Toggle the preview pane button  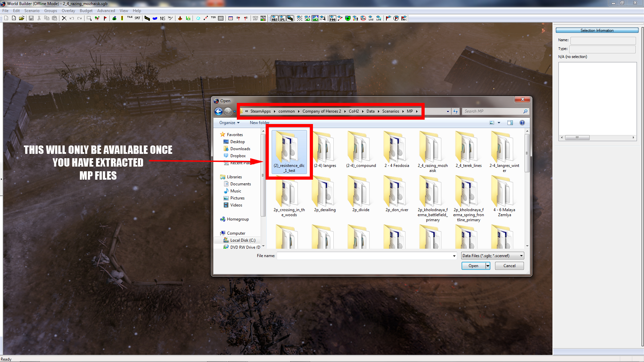coord(510,123)
